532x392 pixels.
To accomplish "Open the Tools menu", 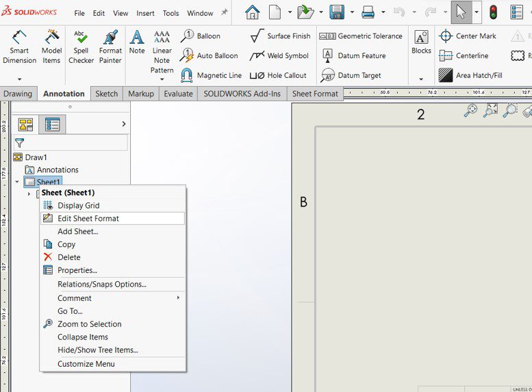I will click(170, 13).
